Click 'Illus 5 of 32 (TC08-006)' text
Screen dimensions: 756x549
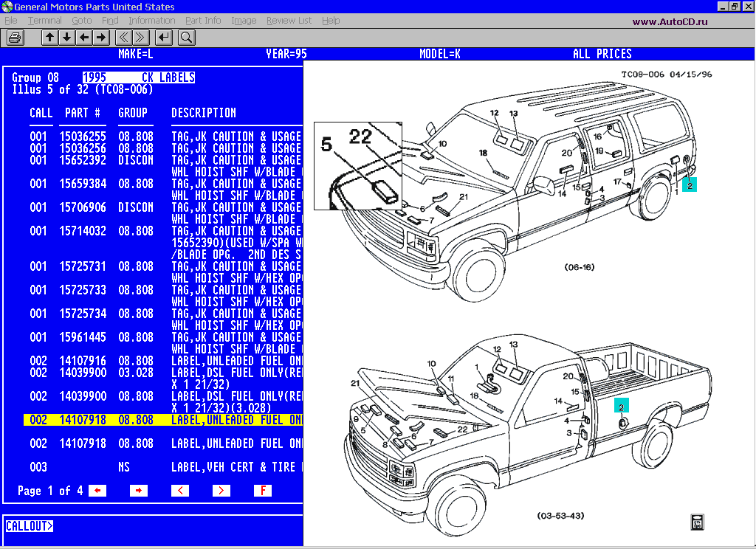coord(83,89)
